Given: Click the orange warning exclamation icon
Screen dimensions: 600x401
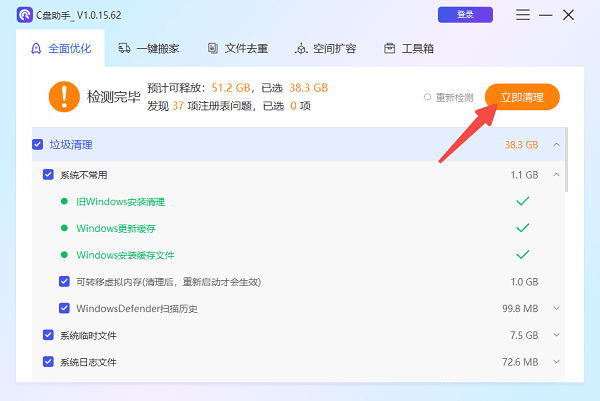Looking at the screenshot, I should click(63, 97).
